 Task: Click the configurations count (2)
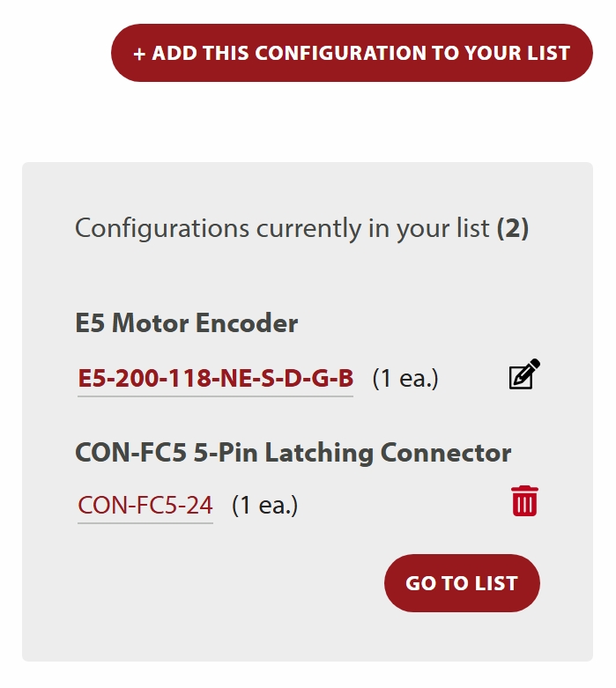[513, 228]
